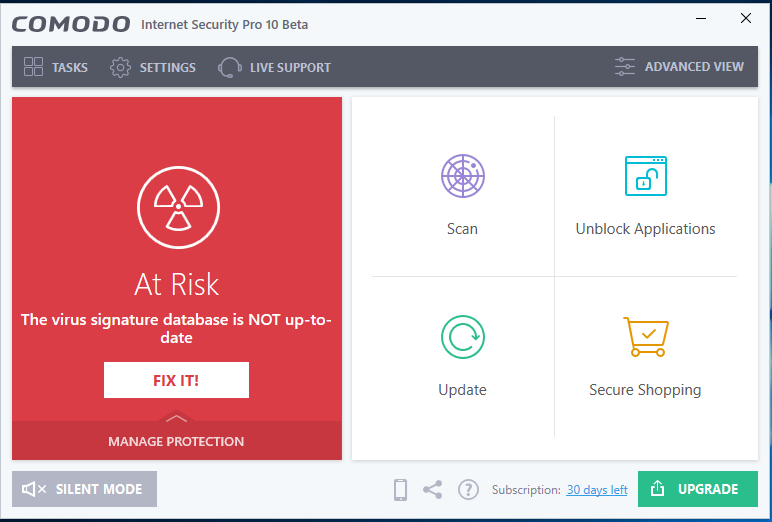Screen dimensions: 772x522
Task: Open the Tasks menu
Action: click(56, 67)
